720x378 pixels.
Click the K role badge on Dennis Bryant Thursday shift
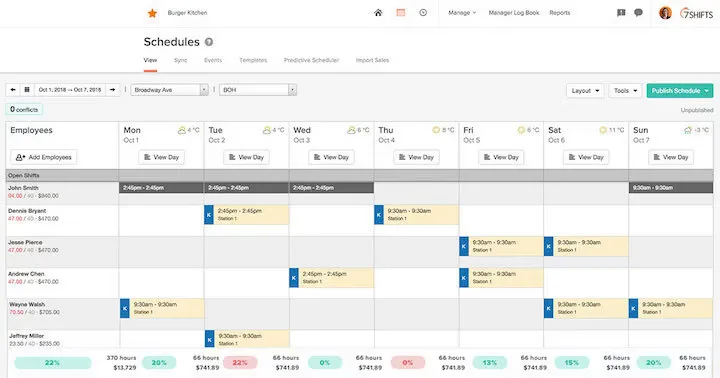point(379,215)
